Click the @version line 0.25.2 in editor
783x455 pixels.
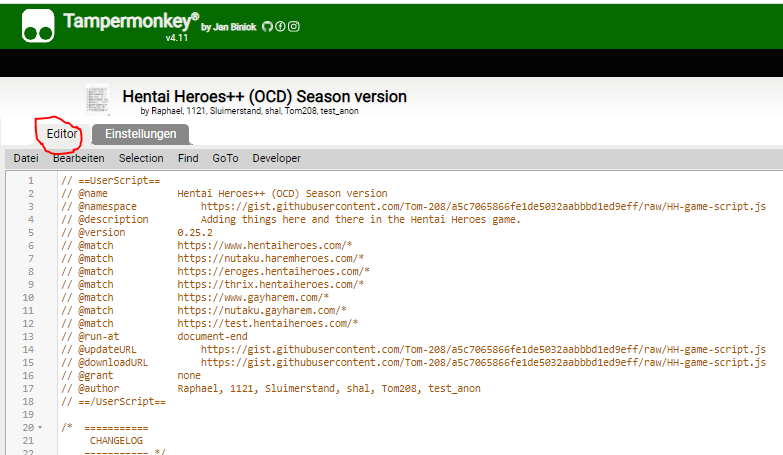(195, 232)
